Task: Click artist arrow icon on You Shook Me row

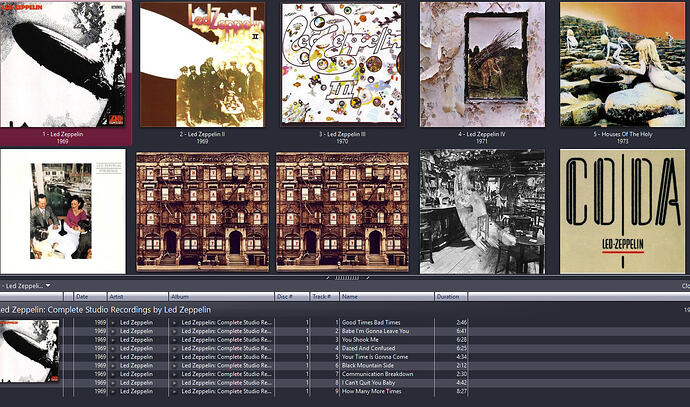Action: click(x=113, y=340)
